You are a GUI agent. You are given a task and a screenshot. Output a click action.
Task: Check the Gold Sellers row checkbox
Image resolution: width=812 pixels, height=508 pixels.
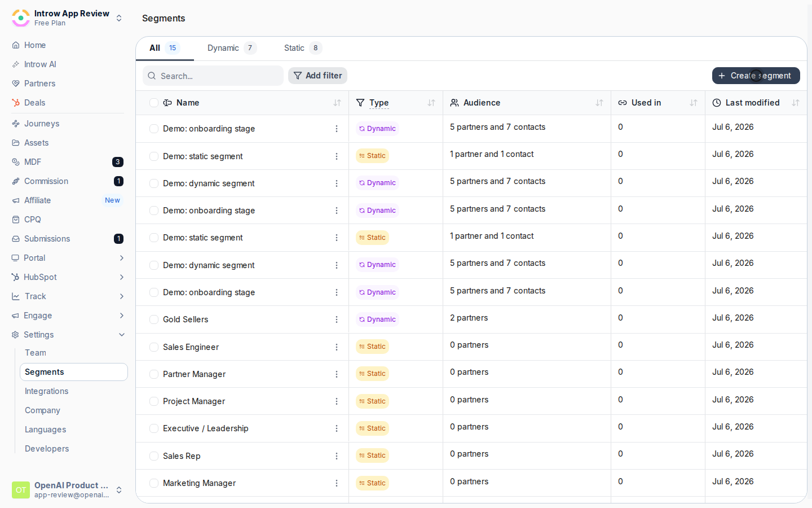154,319
